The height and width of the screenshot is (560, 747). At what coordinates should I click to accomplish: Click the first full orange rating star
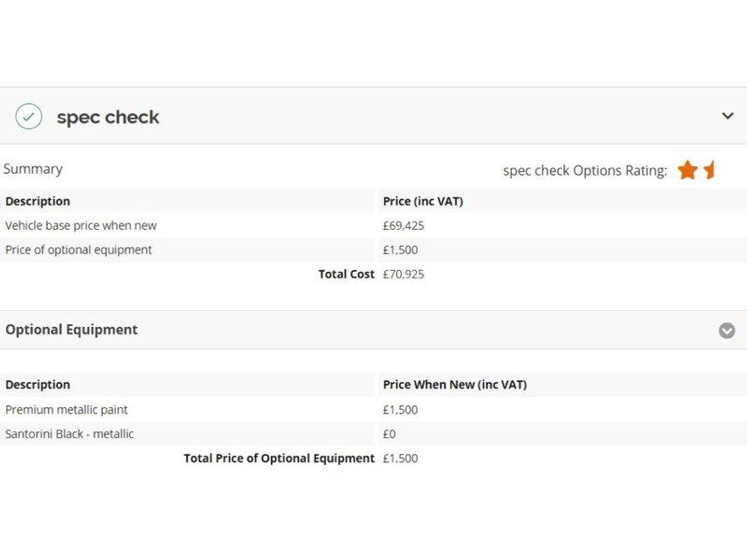click(687, 170)
